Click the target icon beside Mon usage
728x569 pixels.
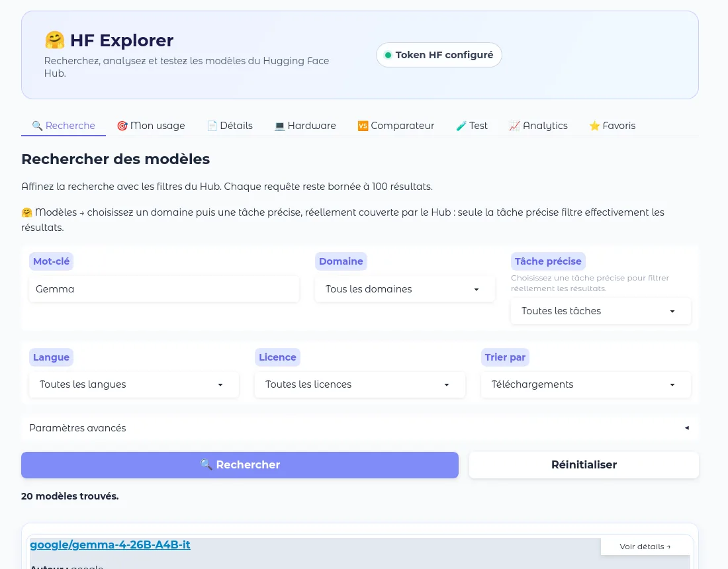click(x=122, y=126)
